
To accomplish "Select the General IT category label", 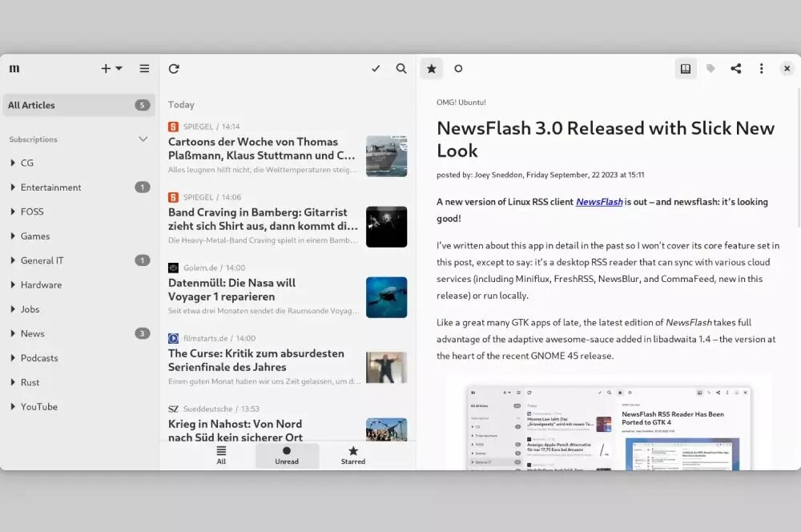I will [42, 260].
